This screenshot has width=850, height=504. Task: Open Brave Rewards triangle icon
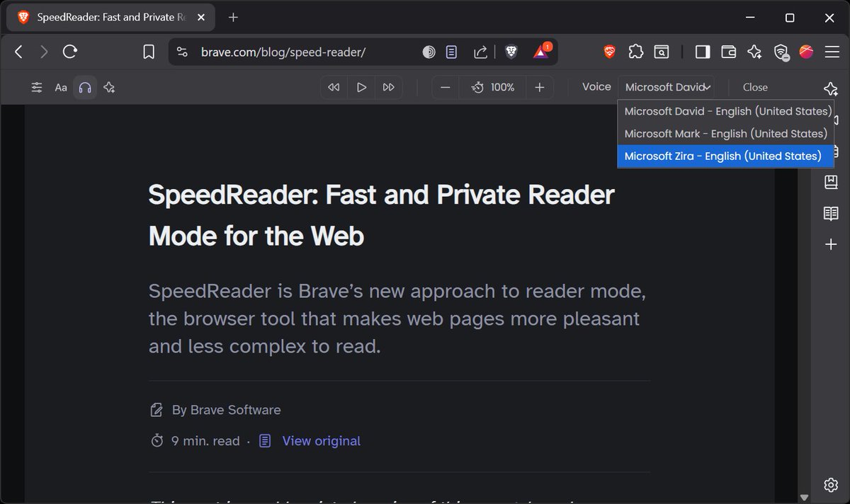point(541,51)
